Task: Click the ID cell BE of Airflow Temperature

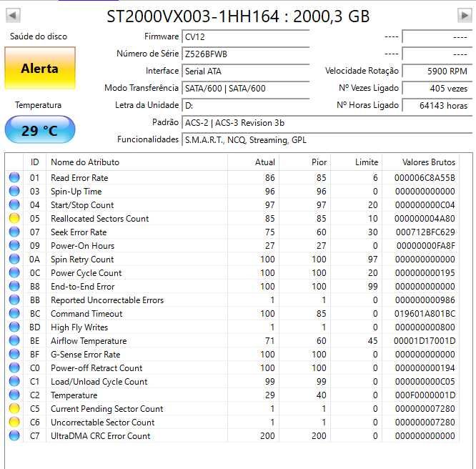Action: tap(34, 341)
